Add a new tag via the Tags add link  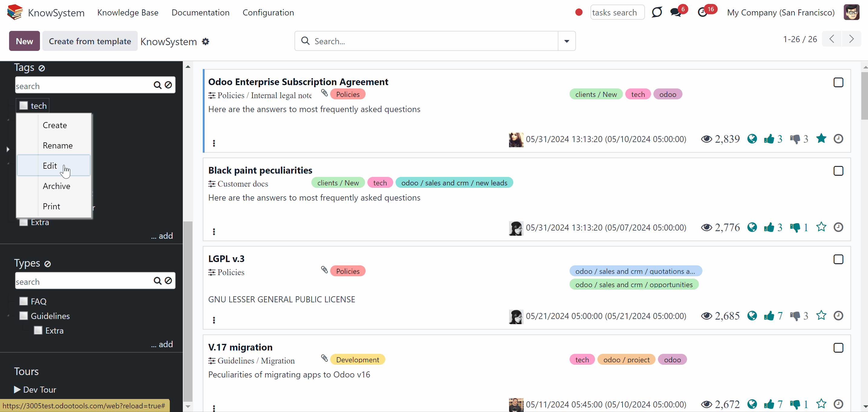pos(162,236)
